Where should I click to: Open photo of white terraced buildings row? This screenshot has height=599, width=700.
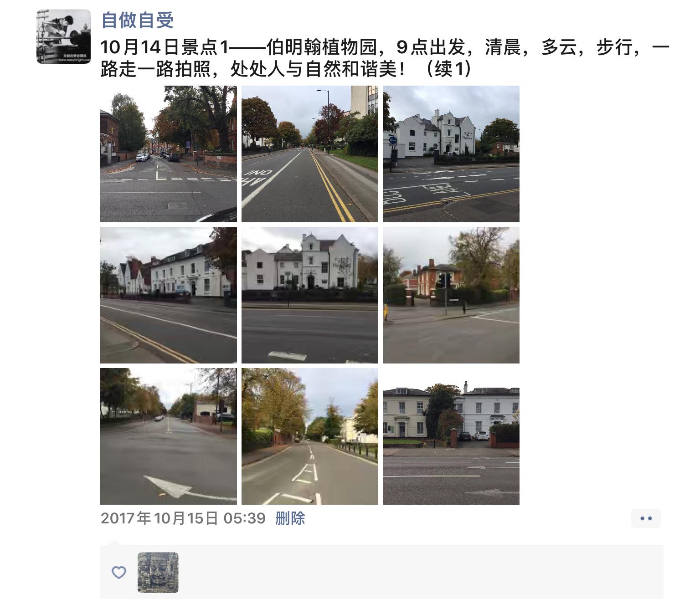click(169, 295)
